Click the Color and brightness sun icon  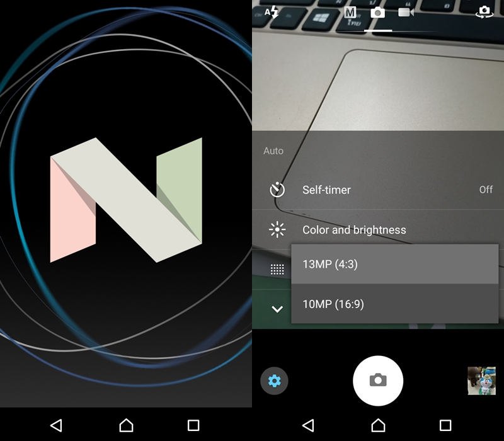(277, 230)
